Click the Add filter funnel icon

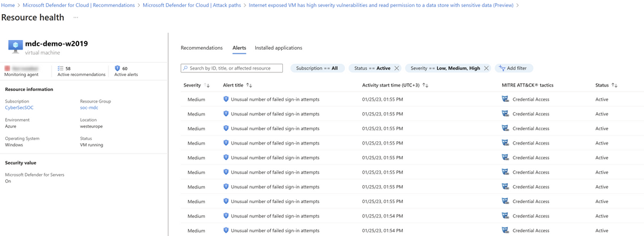pos(502,68)
